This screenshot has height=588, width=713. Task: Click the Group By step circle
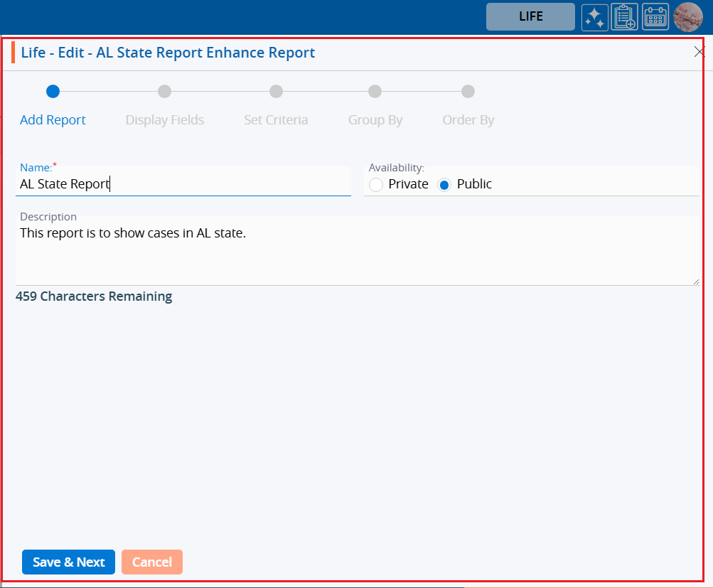(375, 91)
